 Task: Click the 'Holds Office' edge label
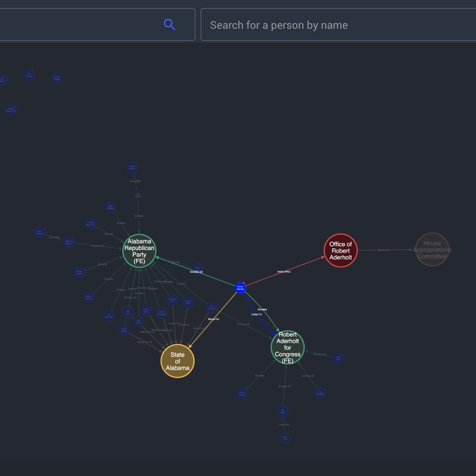pos(284,272)
